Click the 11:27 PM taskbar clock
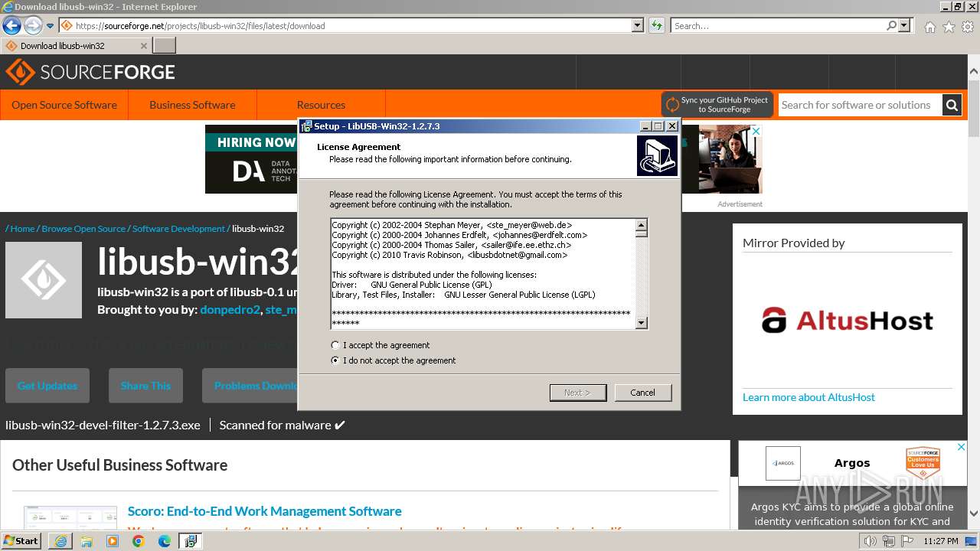This screenshot has height=551, width=980. [941, 541]
